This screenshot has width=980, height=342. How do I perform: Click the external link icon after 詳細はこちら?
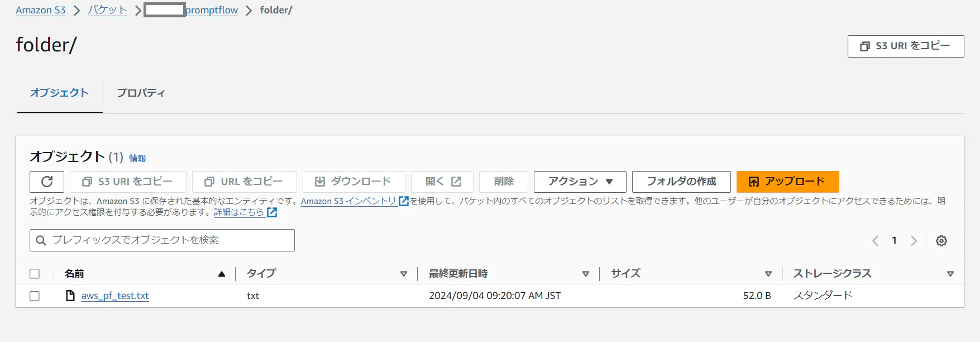[272, 212]
